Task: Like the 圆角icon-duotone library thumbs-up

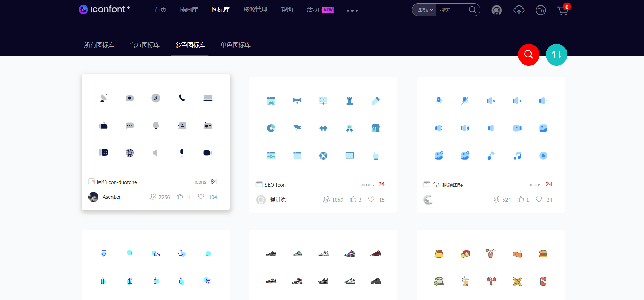Action: click(180, 197)
